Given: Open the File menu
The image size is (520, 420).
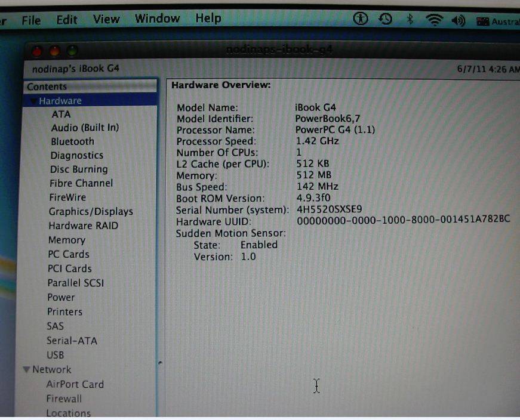Looking at the screenshot, I should pos(31,20).
